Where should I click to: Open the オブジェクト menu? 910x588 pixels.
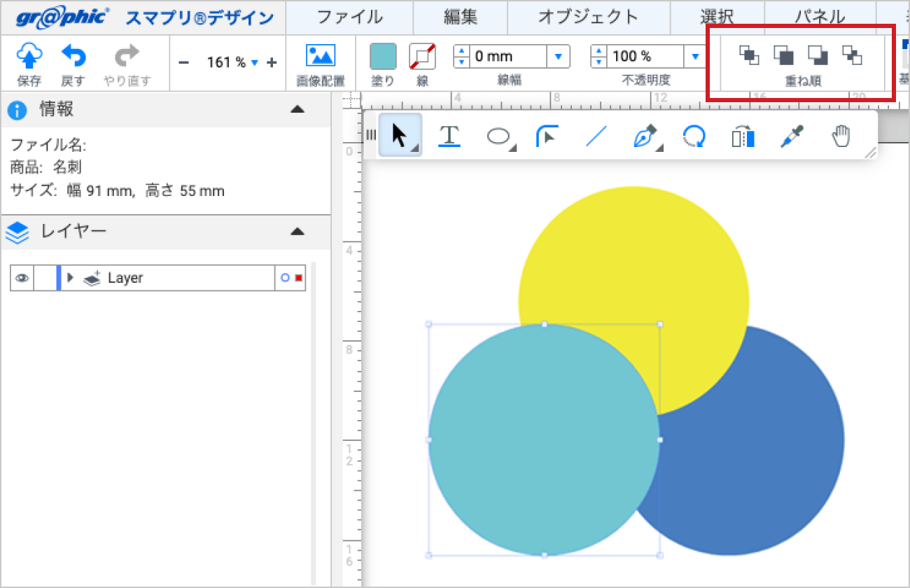click(x=589, y=17)
